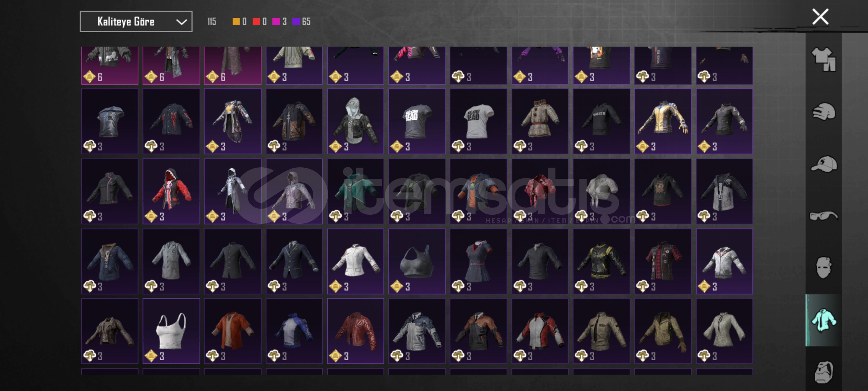Open the Kaliteye Göre sorting dropdown
Viewport: 868px width, 391px height.
(x=136, y=22)
